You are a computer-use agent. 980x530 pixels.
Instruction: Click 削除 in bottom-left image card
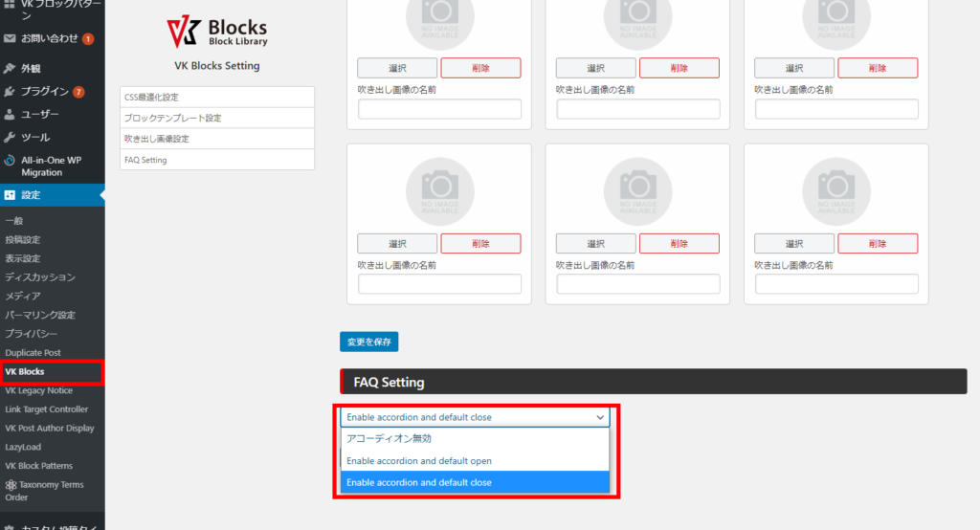pyautogui.click(x=480, y=244)
